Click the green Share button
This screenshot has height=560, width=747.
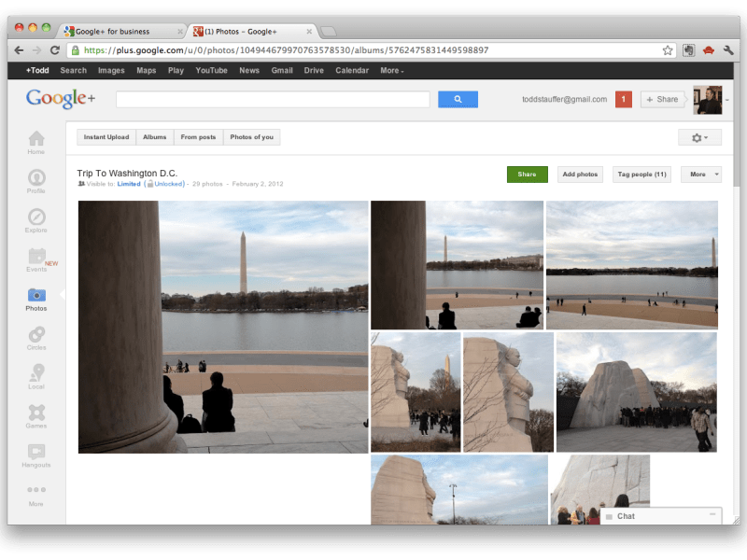point(527,175)
